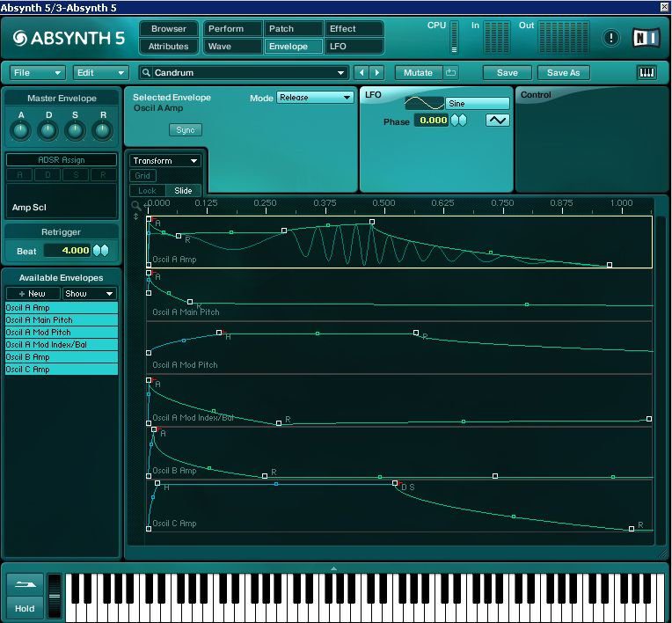Click the keyboard panel collapse arrow
Image resolution: width=672 pixels, height=623 pixels.
point(333,568)
